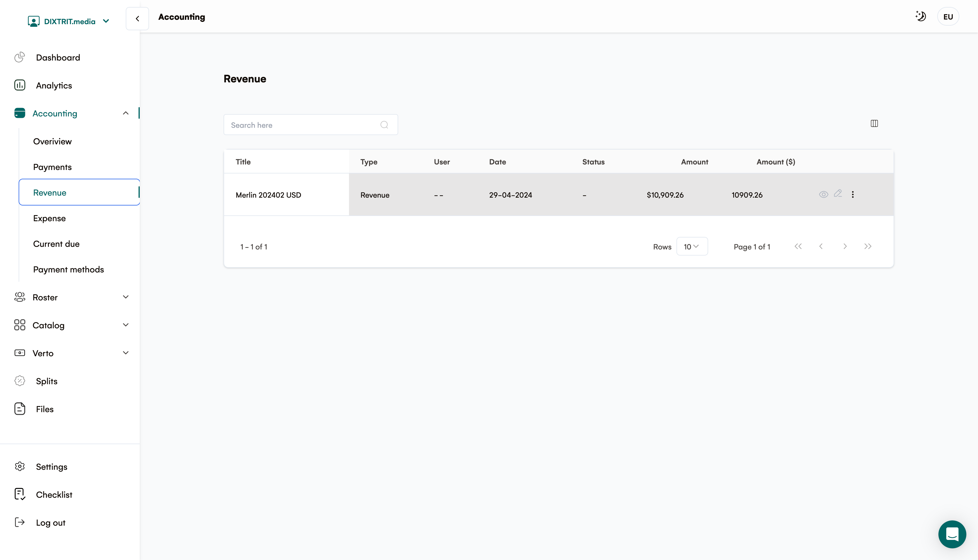Open the Payments submenu item
Screen dimensions: 978x560
tap(52, 167)
